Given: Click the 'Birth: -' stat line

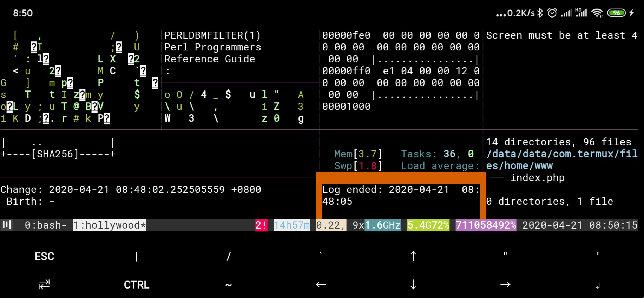Looking at the screenshot, I should [30, 202].
